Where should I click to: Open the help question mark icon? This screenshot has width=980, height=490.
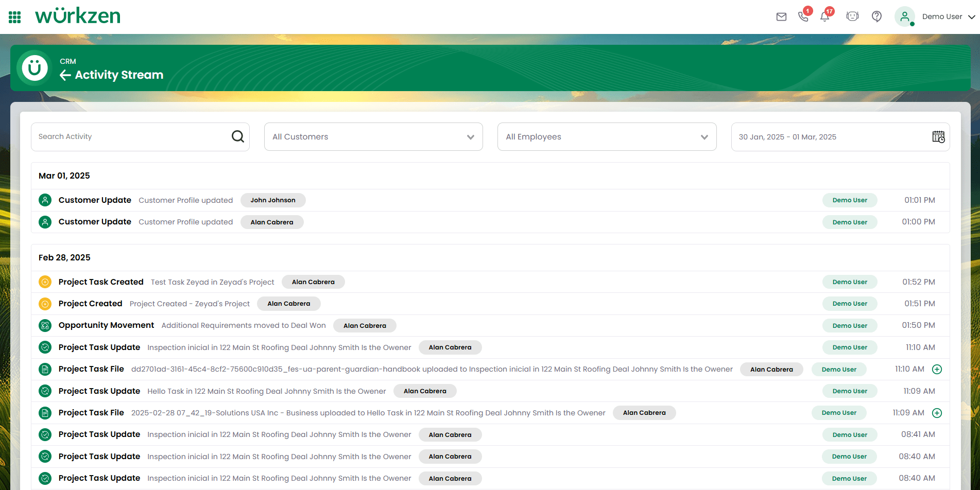point(876,16)
